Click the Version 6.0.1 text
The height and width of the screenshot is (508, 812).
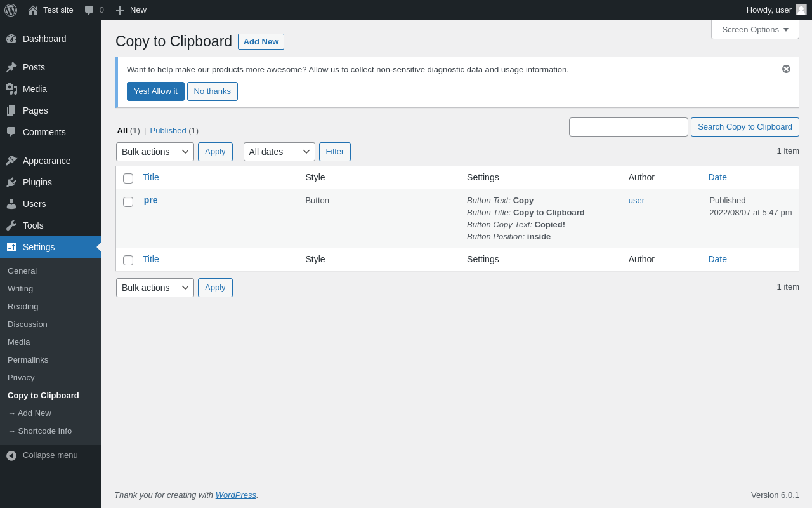point(775,495)
